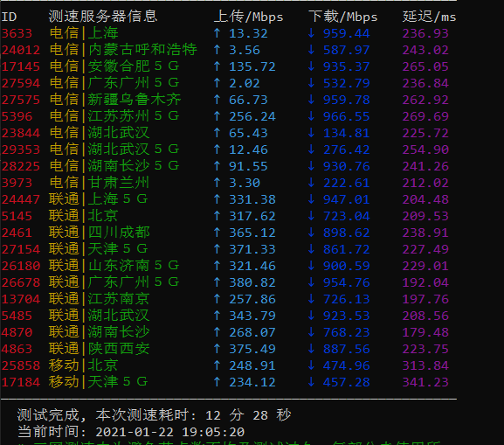Click the download value 222.61
The height and width of the screenshot is (445, 504).
point(347,183)
